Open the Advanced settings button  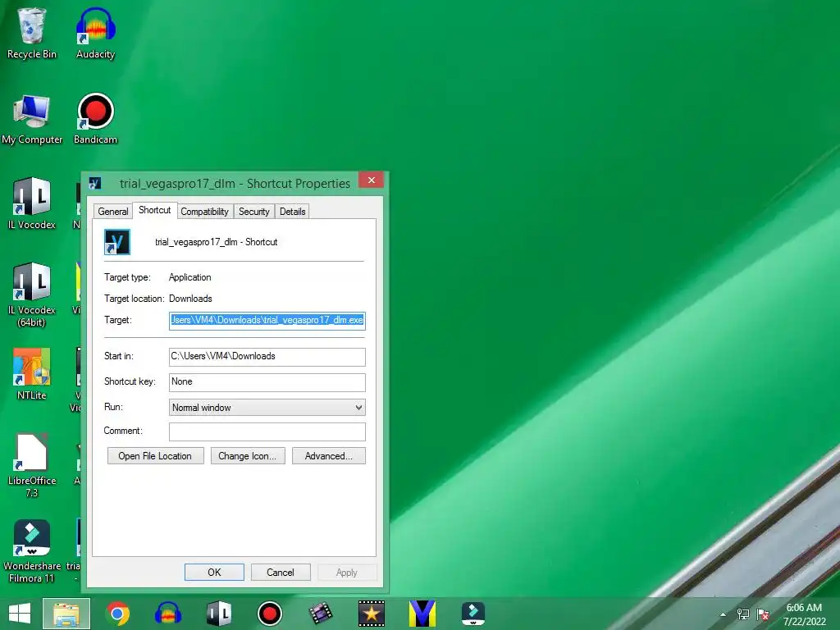tap(329, 456)
